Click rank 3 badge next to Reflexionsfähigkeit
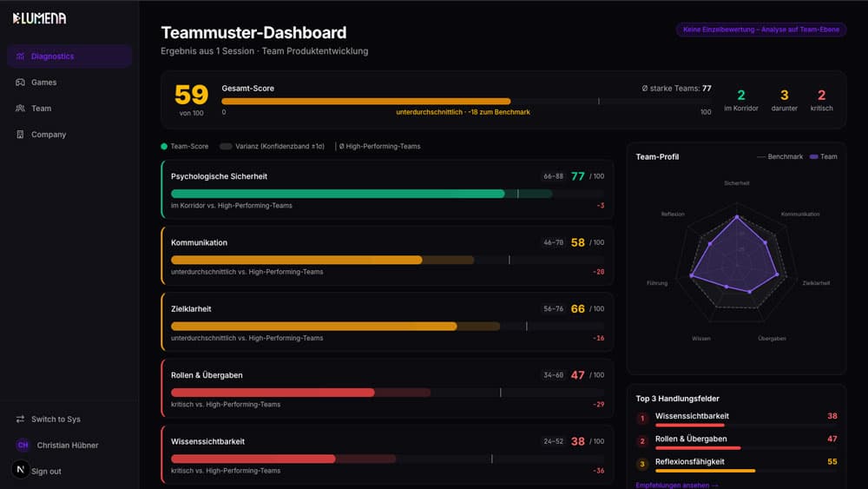The image size is (868, 489). [x=642, y=464]
